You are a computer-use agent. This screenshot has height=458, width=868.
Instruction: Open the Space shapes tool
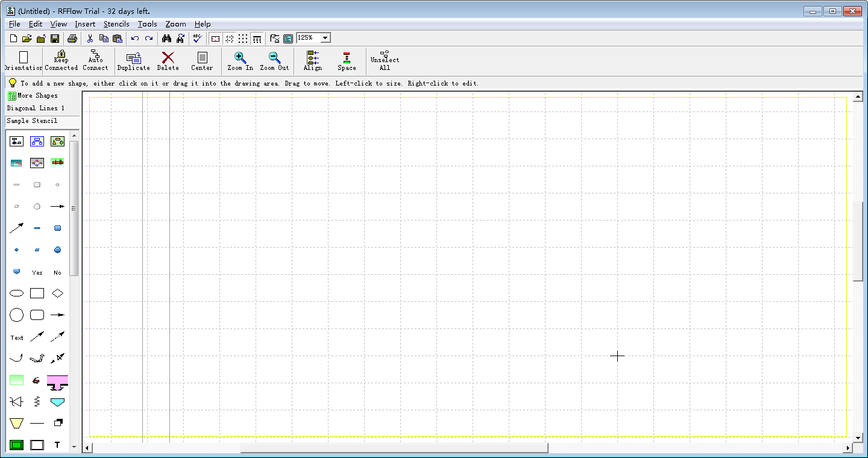(x=347, y=61)
